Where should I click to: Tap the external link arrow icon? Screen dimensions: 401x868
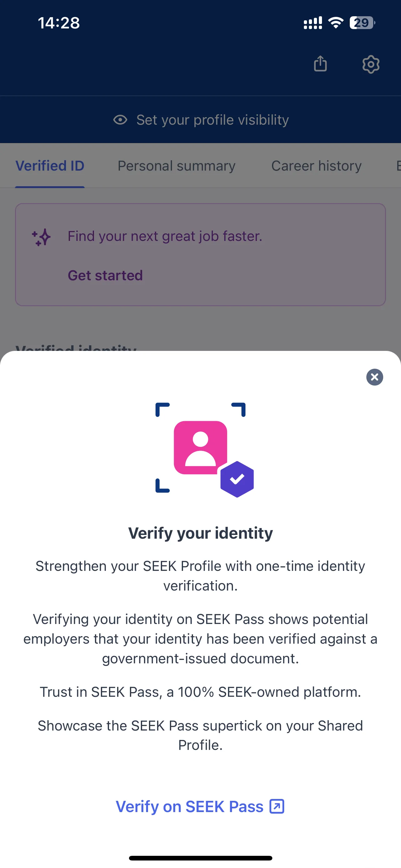[277, 806]
